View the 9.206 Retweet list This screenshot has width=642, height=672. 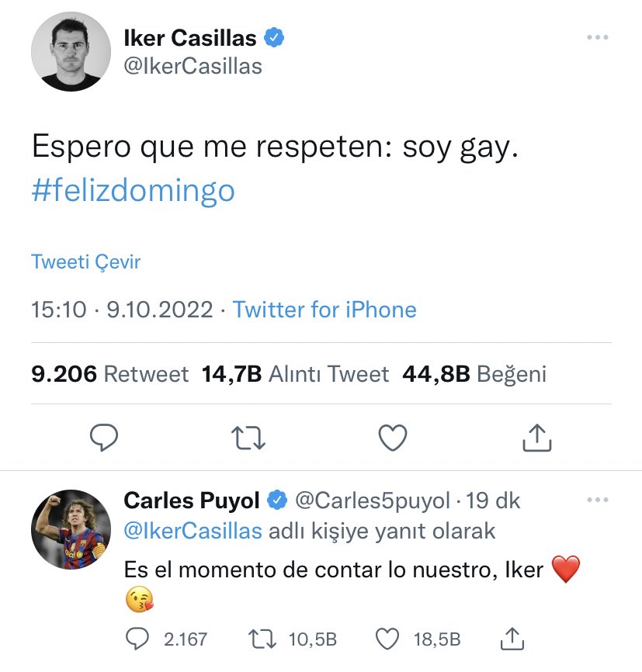(x=110, y=374)
